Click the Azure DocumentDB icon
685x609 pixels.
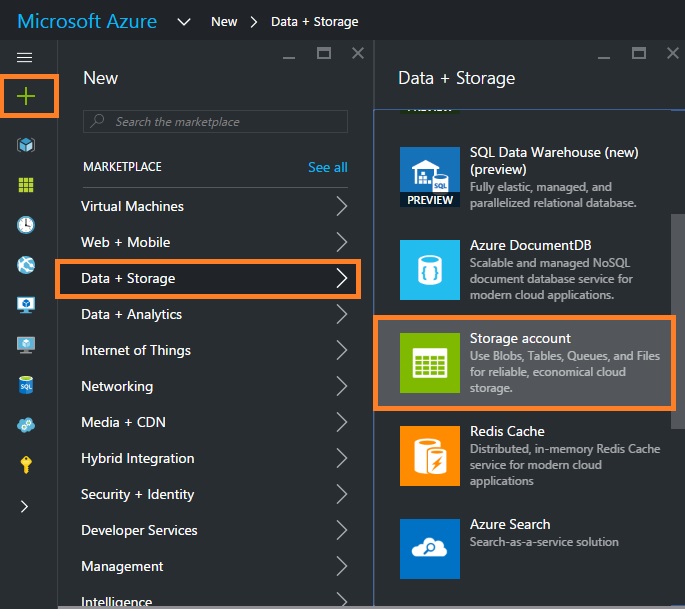pos(429,269)
